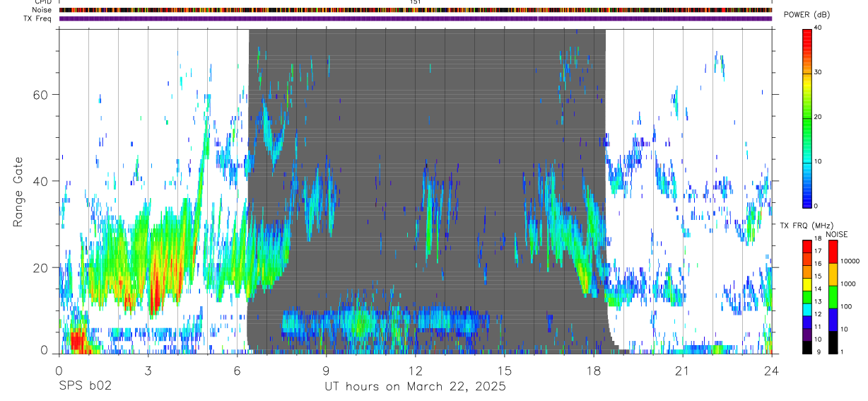This screenshot has height=401, width=868.
Task: Click the 21 tick on UT hours axis
Action: pos(682,371)
